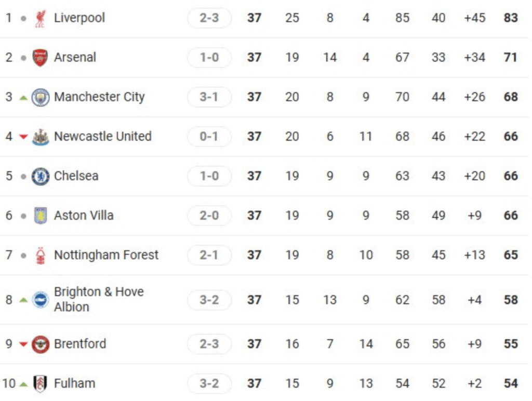Screen dimensions: 532x401
Task: Click the Manchester City club crest
Action: 41,97
